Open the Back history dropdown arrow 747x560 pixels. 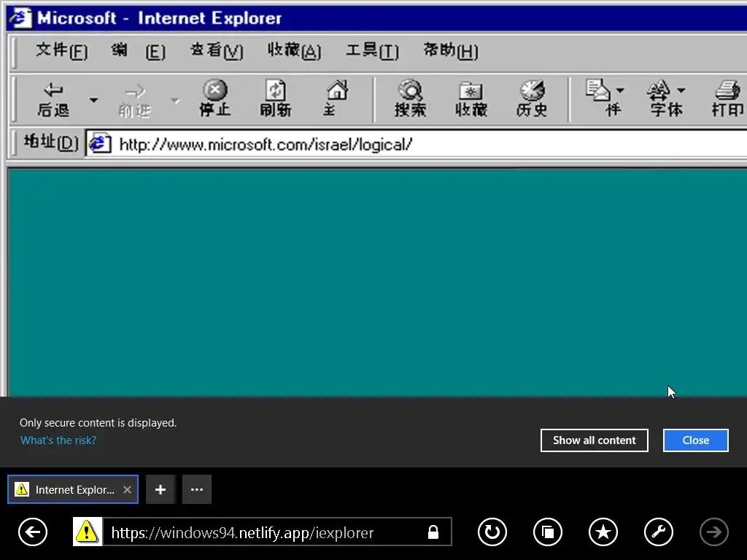pos(94,100)
